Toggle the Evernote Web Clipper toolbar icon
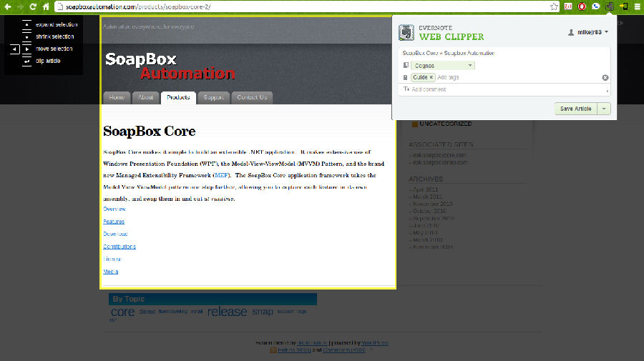This screenshot has width=644, height=361. 610,6
